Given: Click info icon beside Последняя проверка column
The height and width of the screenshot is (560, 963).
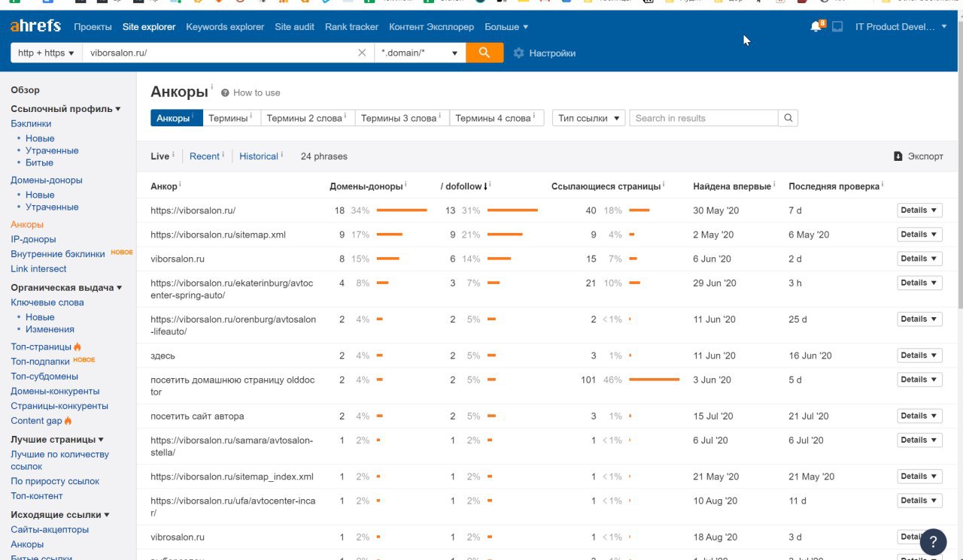Looking at the screenshot, I should [882, 184].
